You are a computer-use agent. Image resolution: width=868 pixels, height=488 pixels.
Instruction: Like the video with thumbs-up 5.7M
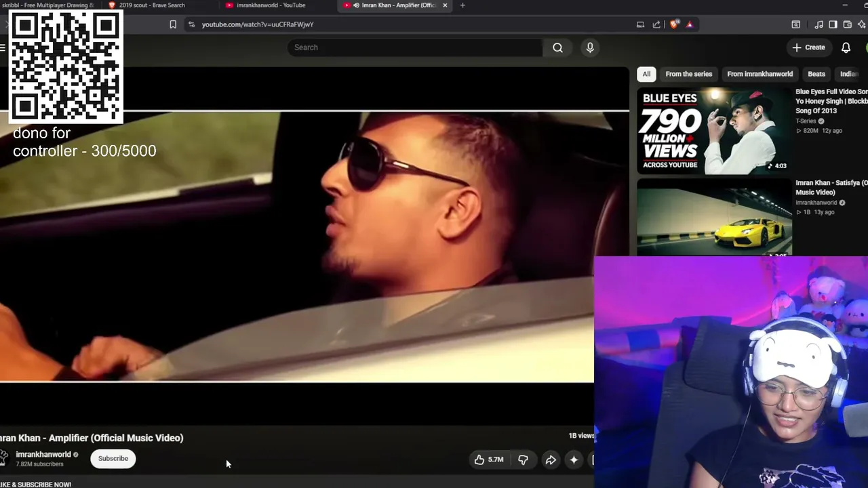pos(489,460)
